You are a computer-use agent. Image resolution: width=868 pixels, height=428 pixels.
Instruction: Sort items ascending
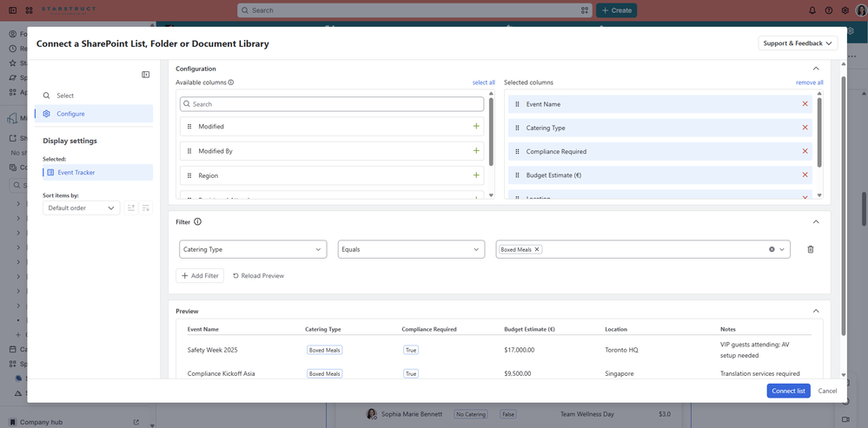click(x=131, y=207)
